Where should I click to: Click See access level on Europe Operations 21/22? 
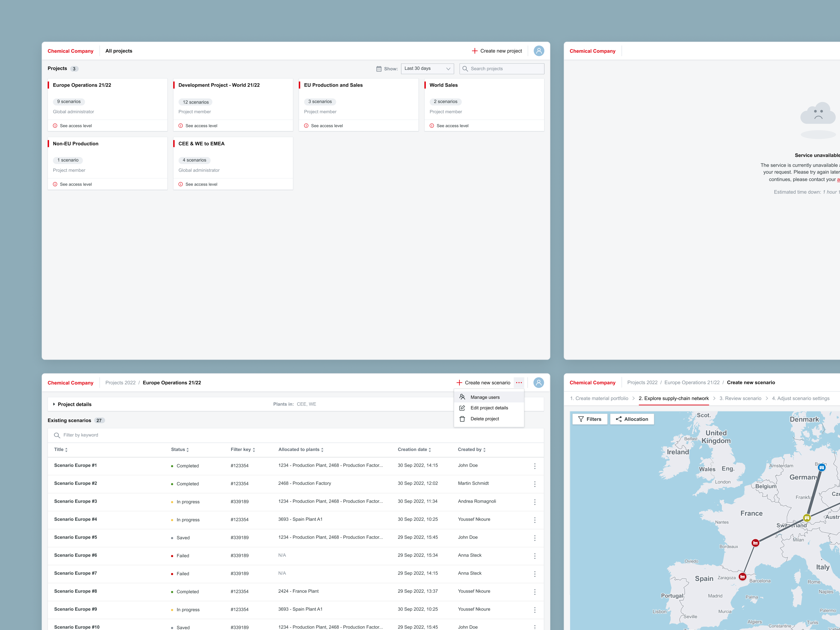pyautogui.click(x=76, y=125)
